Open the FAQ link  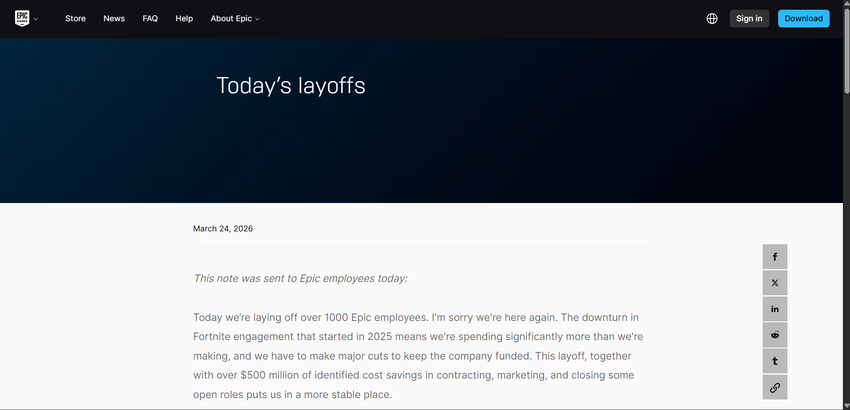pos(150,19)
